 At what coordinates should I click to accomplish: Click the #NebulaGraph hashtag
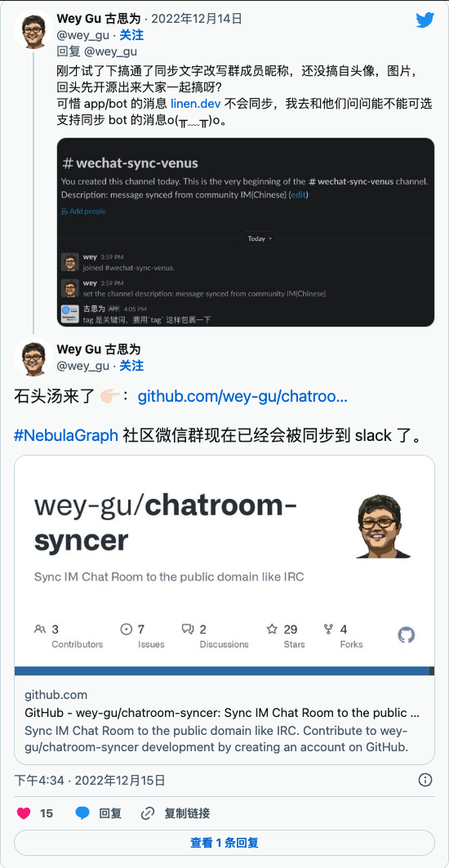pyautogui.click(x=66, y=435)
